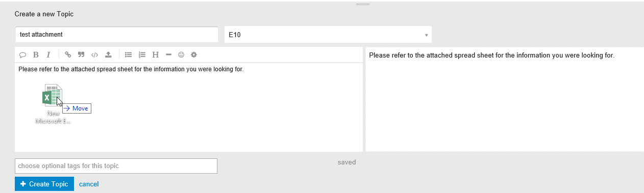Insert a hyperlink with the chain icon

click(68, 55)
